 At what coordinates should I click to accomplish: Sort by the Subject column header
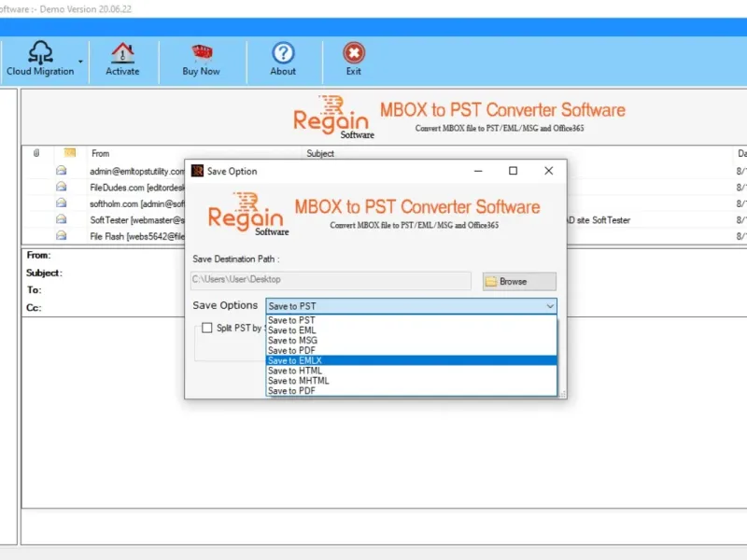[x=320, y=153]
